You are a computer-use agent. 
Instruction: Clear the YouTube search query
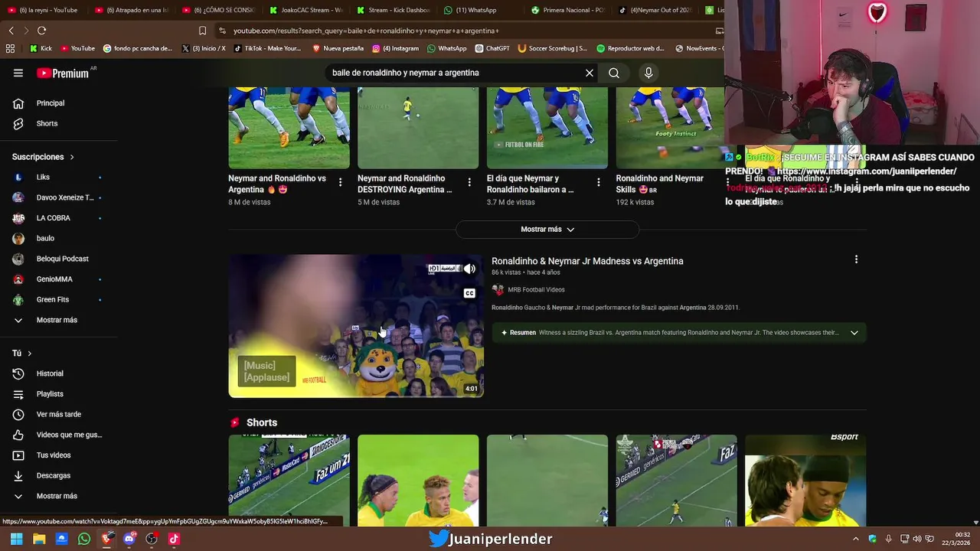(590, 73)
